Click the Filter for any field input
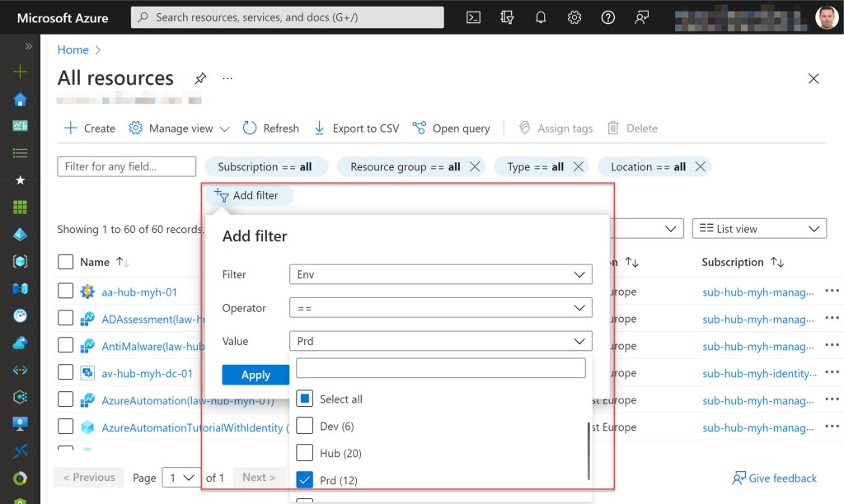 click(x=126, y=166)
